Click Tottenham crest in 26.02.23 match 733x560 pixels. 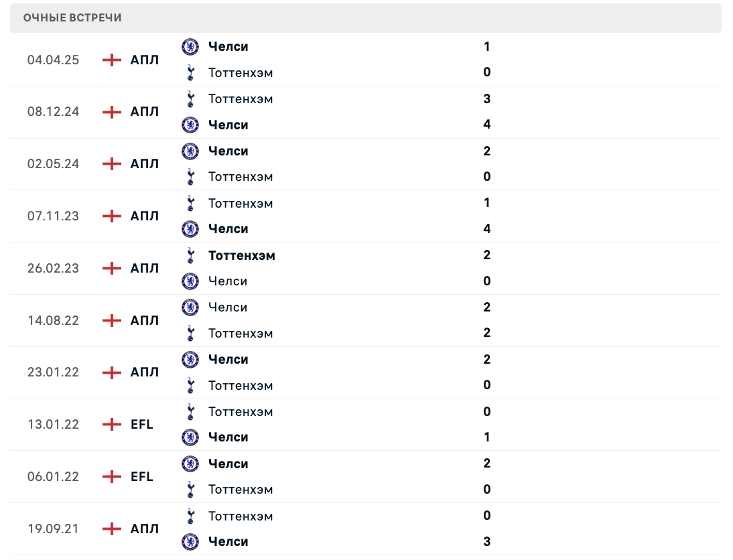(x=190, y=255)
